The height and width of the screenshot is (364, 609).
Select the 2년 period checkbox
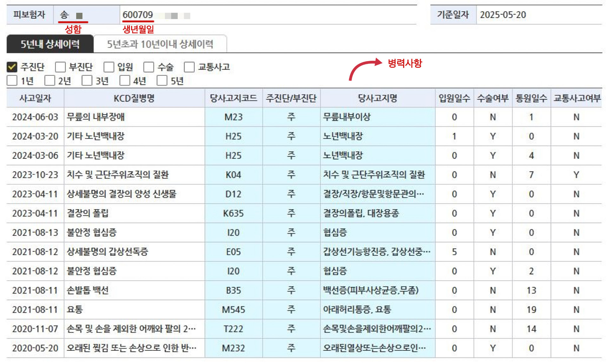(50, 81)
